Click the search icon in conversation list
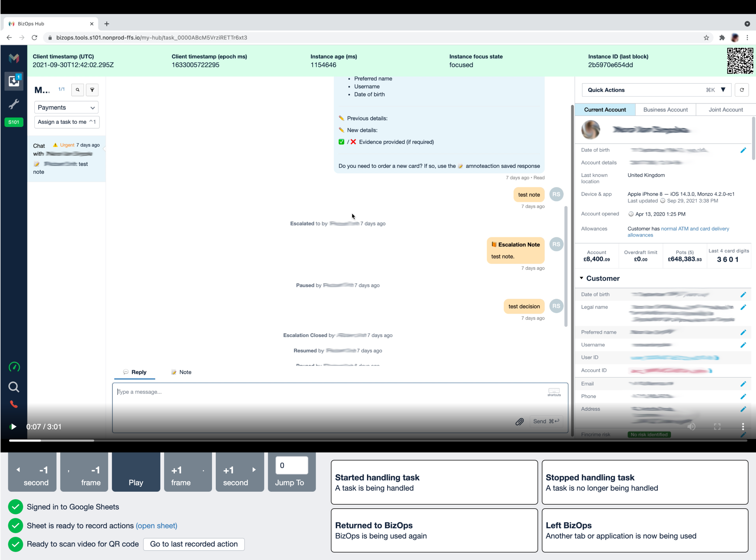 (x=77, y=89)
